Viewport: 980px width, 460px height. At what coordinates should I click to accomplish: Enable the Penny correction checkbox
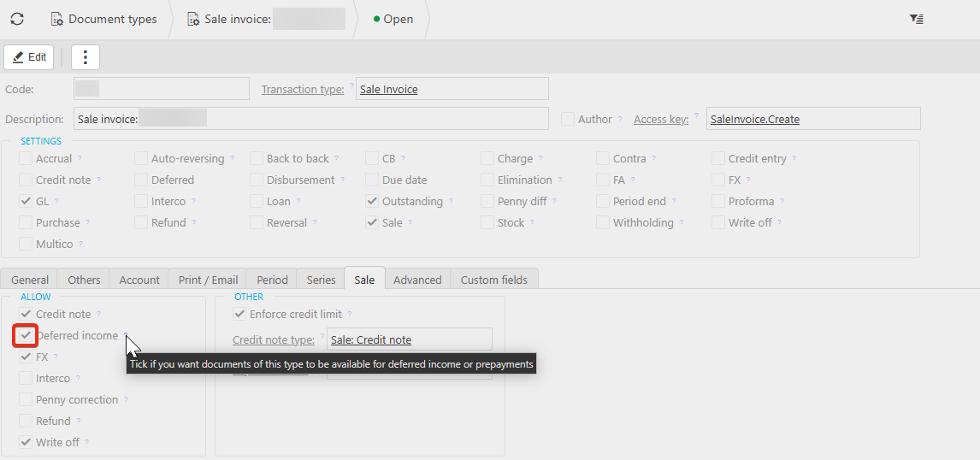coord(26,399)
